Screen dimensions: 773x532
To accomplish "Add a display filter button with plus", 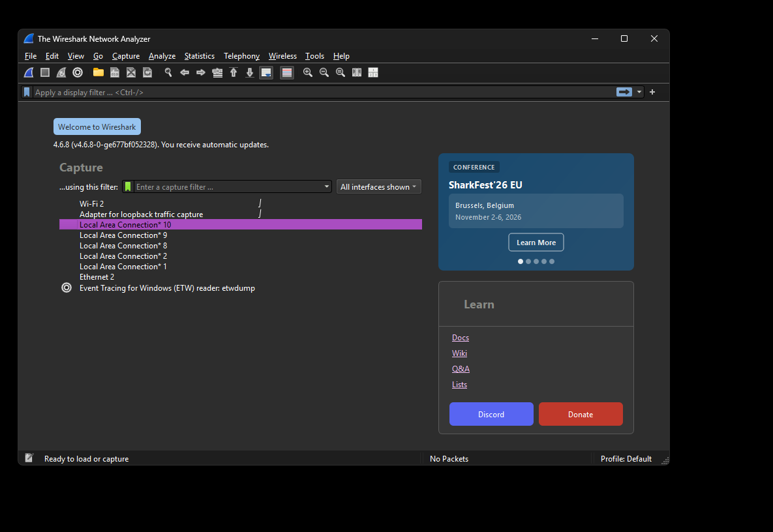I will click(652, 92).
